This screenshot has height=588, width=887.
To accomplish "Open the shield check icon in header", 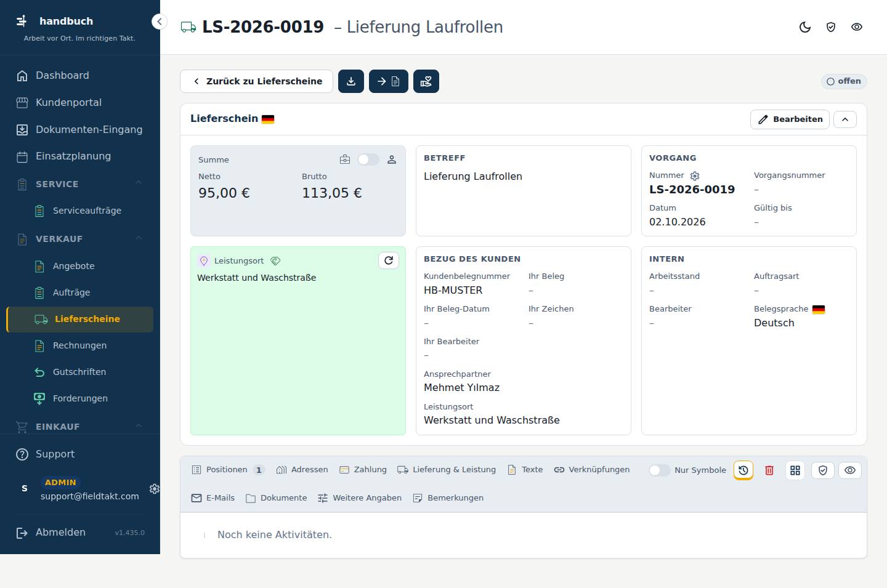I will pos(831,27).
